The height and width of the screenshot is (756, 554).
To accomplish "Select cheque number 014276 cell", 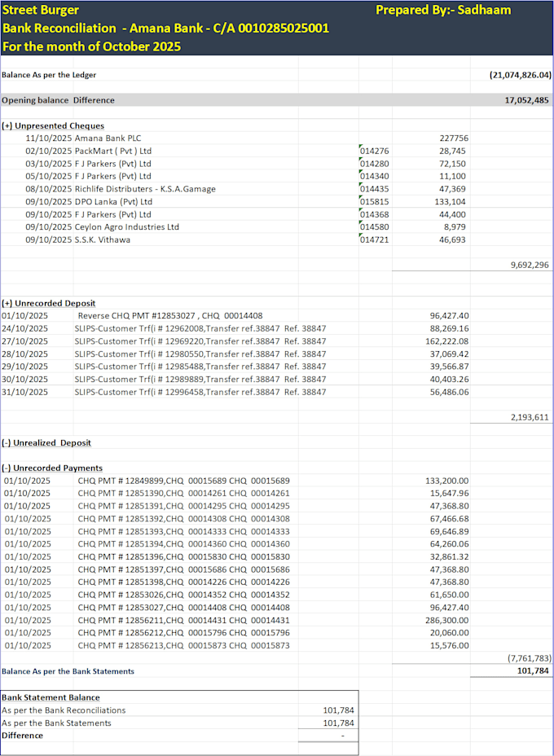I will (375, 151).
